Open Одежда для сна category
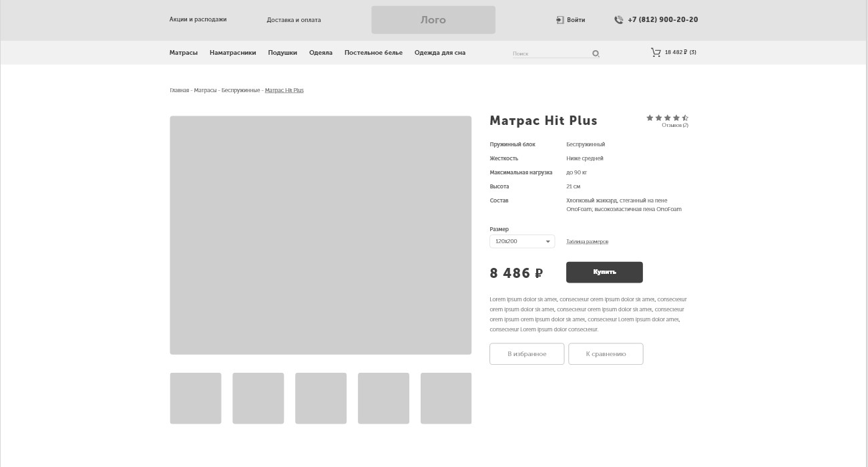The height and width of the screenshot is (467, 868). (440, 53)
